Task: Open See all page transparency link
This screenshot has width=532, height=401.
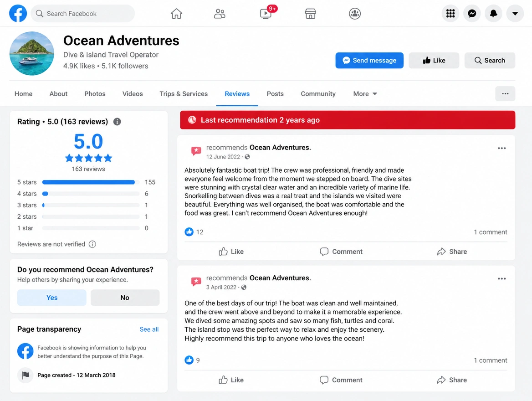Action: pos(149,329)
